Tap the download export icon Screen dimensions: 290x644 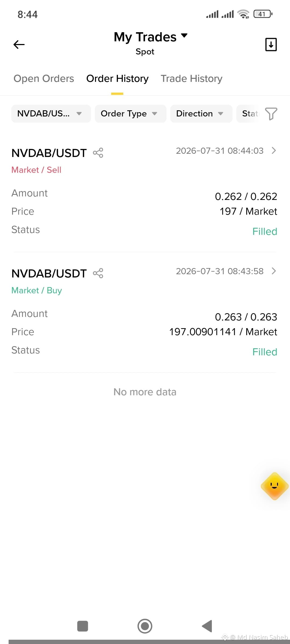click(x=271, y=45)
